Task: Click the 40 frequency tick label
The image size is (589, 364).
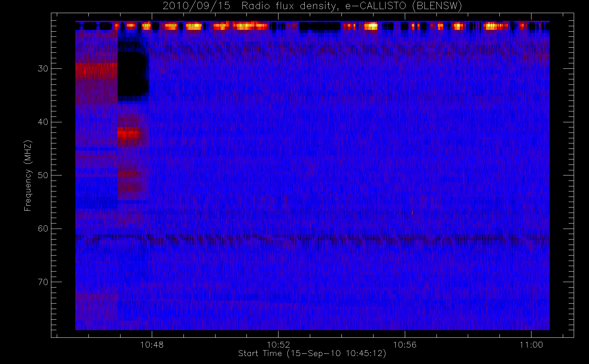Action: click(x=43, y=122)
